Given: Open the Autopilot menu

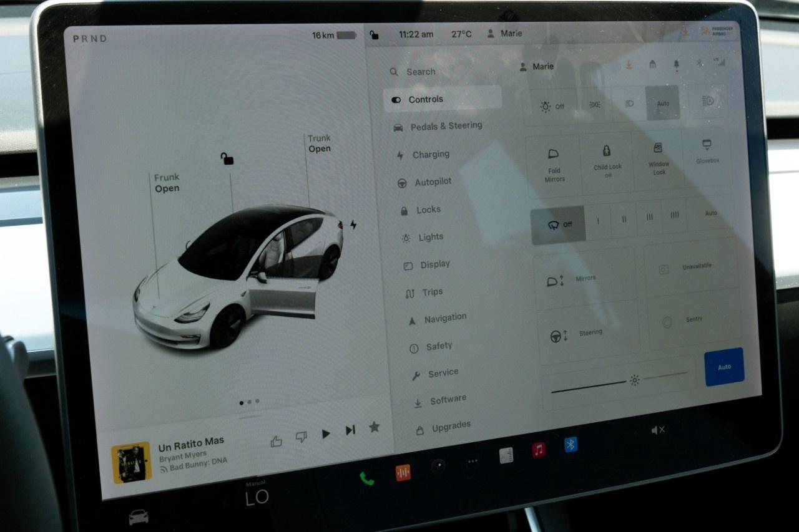Looking at the screenshot, I should click(424, 182).
